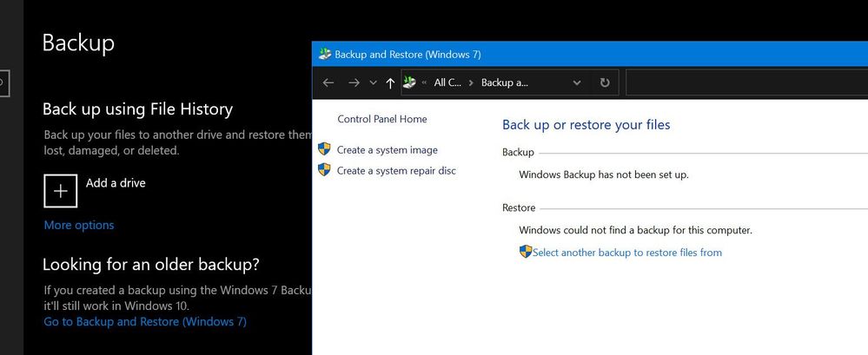
Task: Click the address bar Control Panel icon
Action: [x=410, y=82]
